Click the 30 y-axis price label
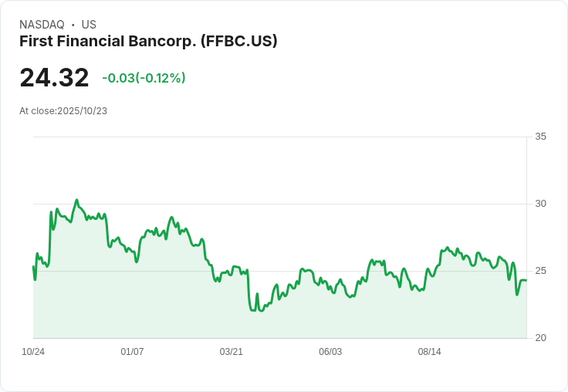Screen dimensions: 568x392 click(x=540, y=204)
